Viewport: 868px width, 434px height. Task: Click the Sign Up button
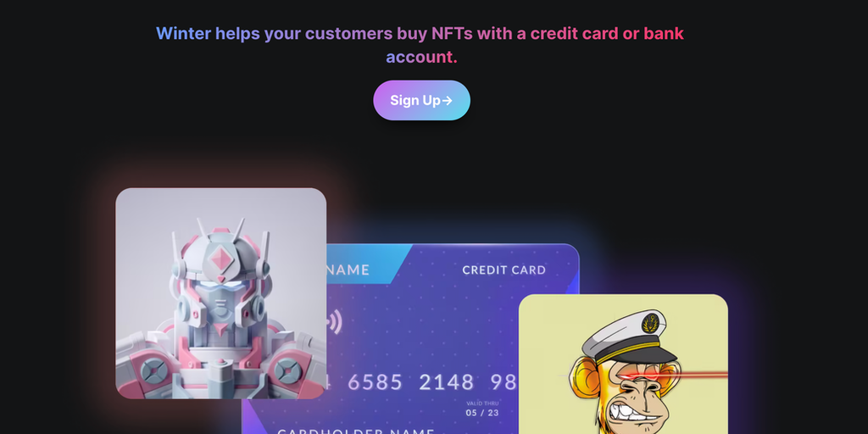[421, 100]
